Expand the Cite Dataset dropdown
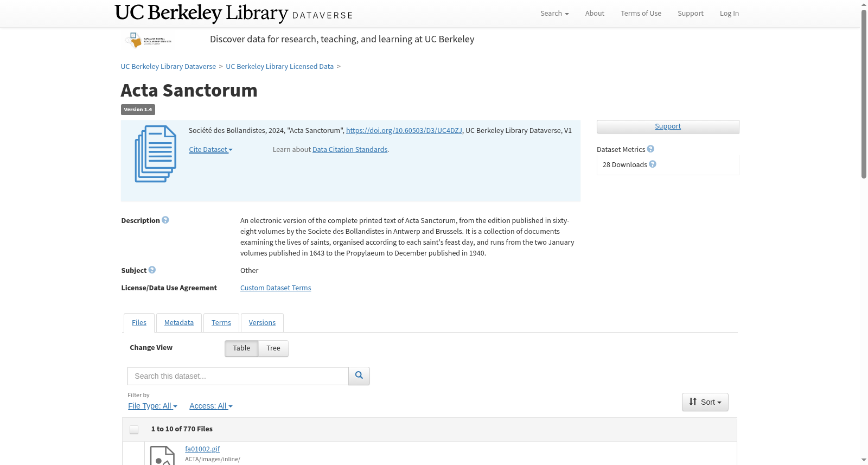Viewport: 868px width, 465px height. [210, 150]
